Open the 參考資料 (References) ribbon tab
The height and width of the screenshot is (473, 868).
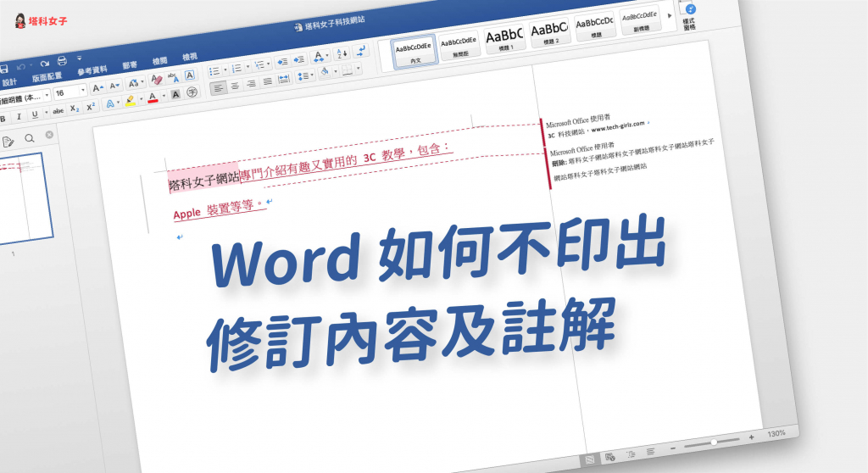pos(92,70)
